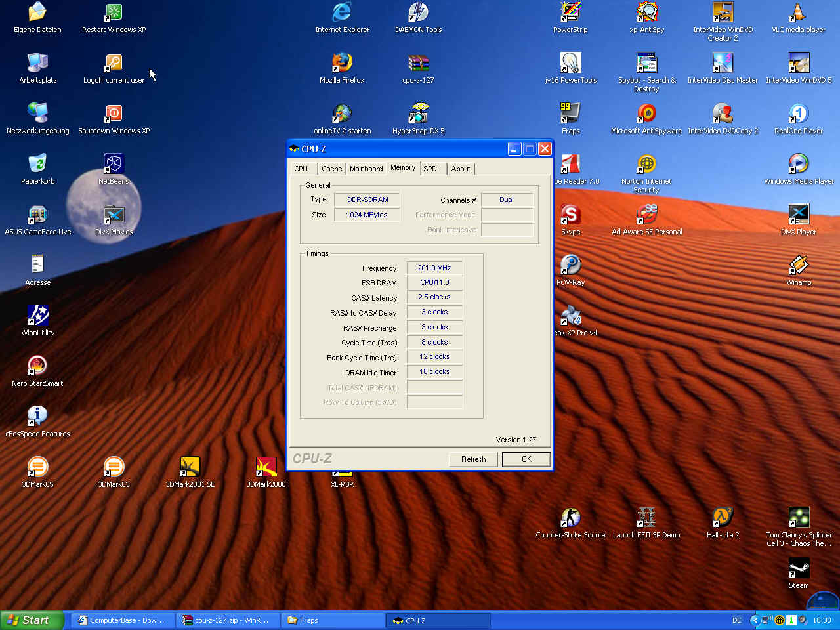Minimize the CPU-Z window
This screenshot has width=840, height=630.
coord(514,149)
